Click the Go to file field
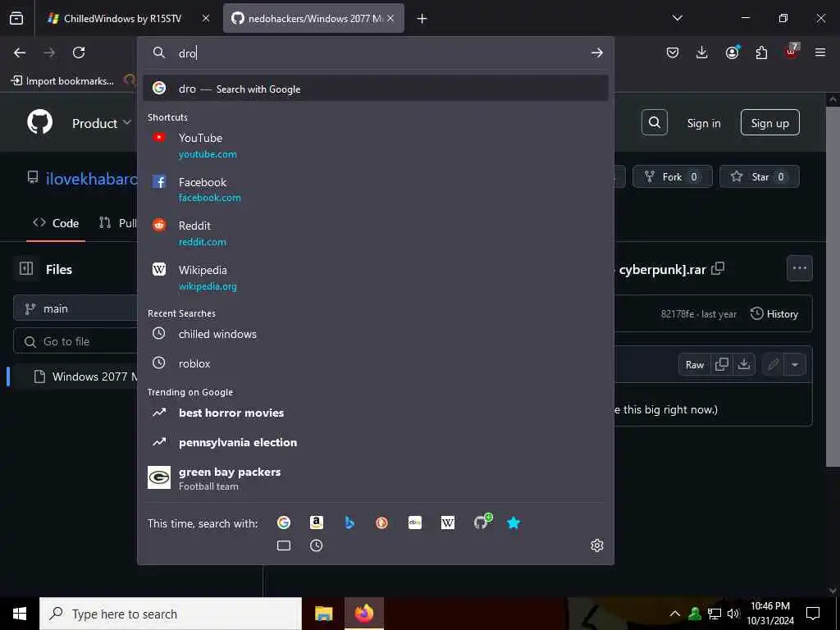 [75, 341]
